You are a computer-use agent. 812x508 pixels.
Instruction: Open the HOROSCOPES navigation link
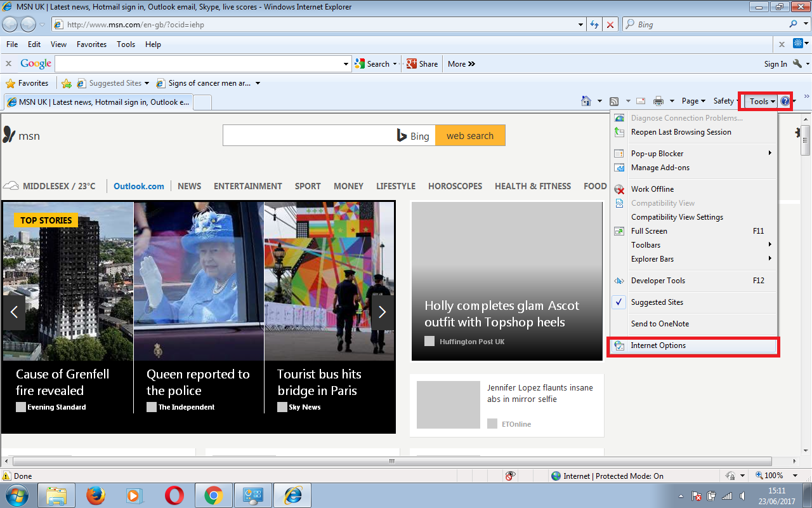pyautogui.click(x=455, y=186)
